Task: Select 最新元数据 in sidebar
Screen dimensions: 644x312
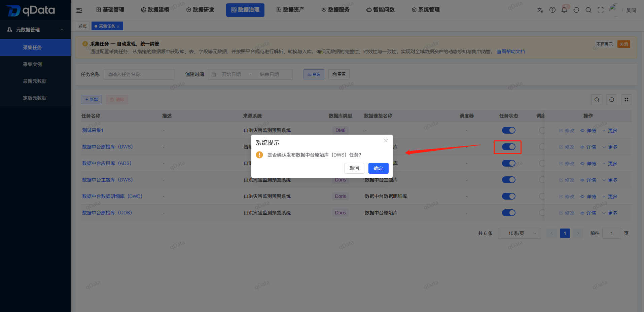Action: click(x=35, y=81)
